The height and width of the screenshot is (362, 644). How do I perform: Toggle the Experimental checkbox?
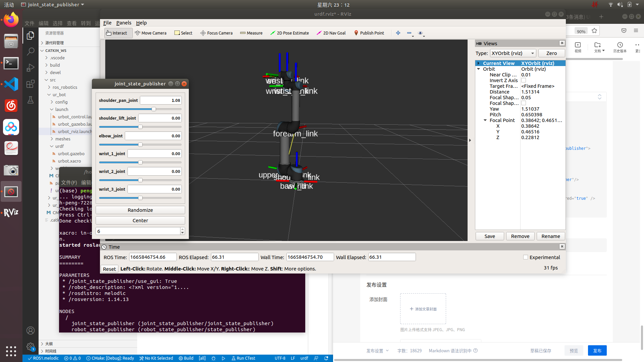point(526,257)
